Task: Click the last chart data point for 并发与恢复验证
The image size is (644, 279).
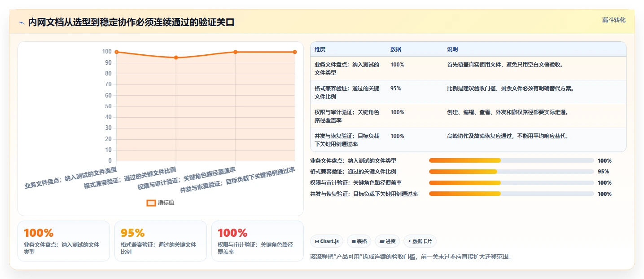Action: (295, 52)
